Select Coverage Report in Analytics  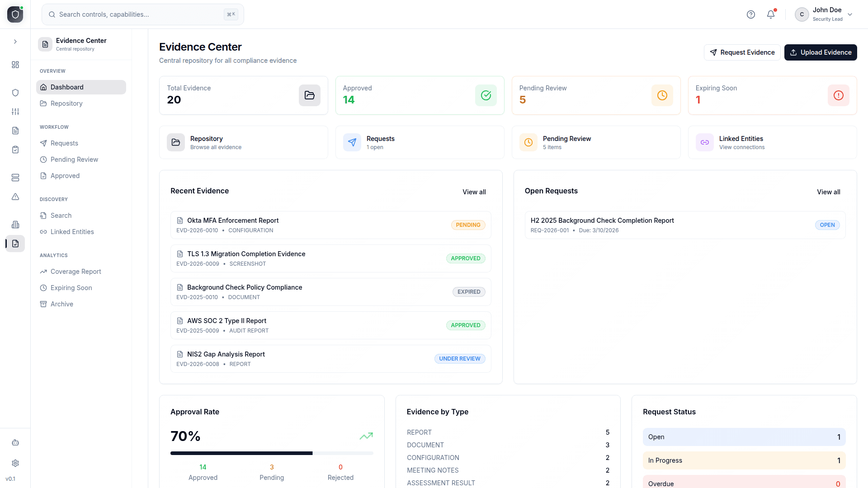click(75, 272)
